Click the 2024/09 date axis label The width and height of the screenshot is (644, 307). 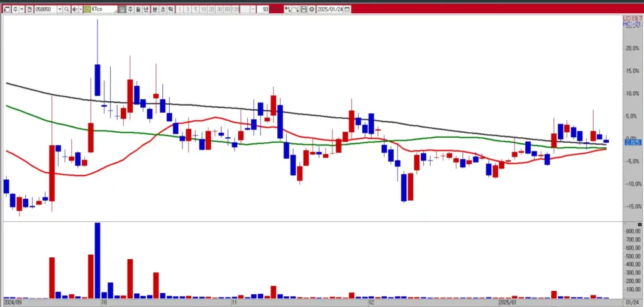point(11,303)
